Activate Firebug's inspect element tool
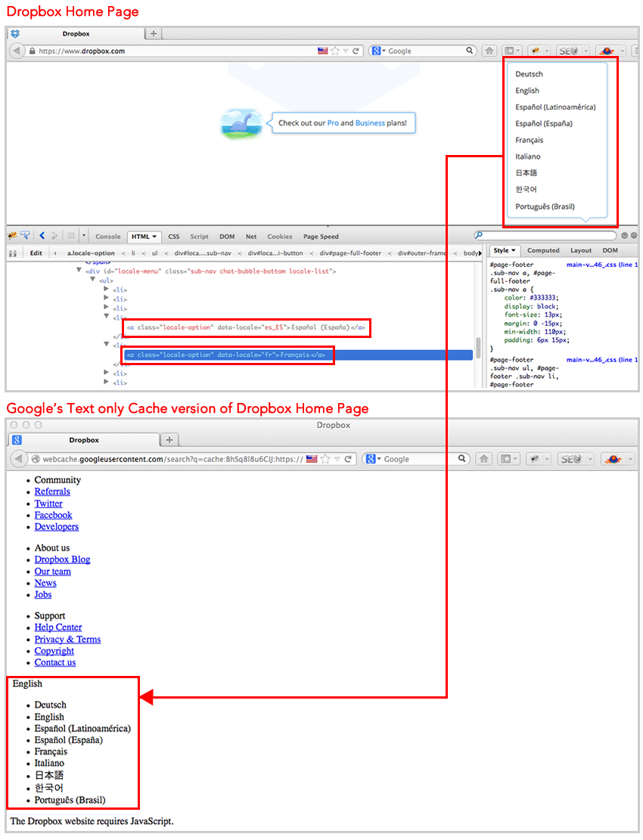 [x=25, y=236]
